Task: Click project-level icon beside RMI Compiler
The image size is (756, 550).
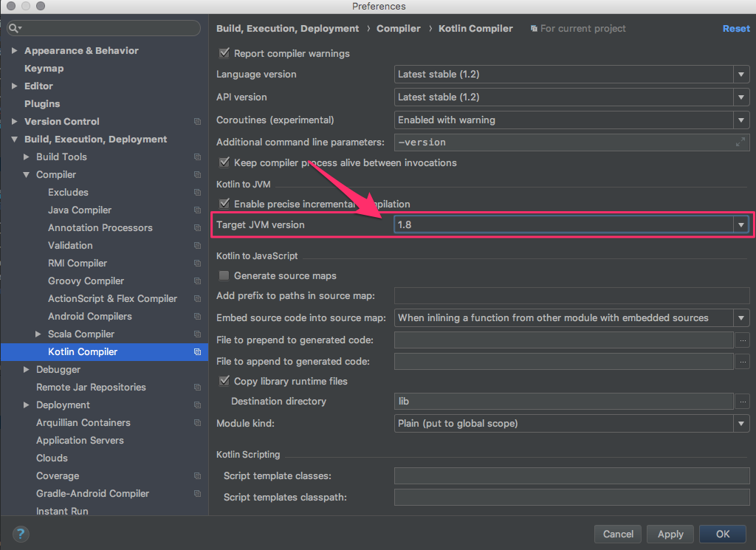Action: coord(197,264)
